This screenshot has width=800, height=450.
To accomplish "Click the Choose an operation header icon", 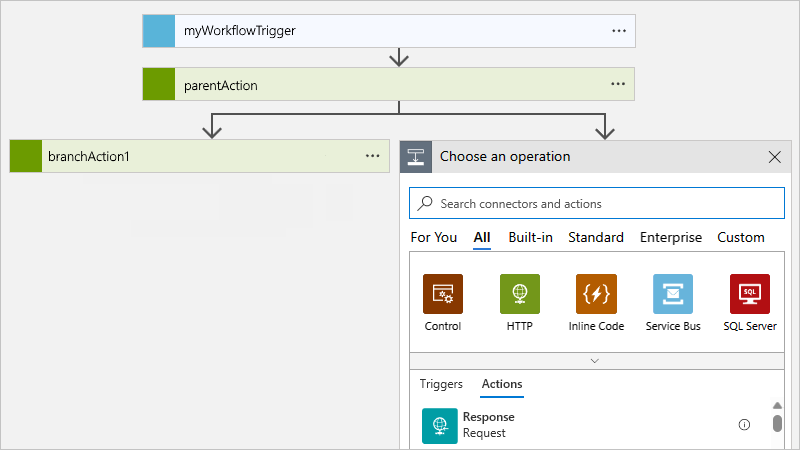I will (x=416, y=157).
